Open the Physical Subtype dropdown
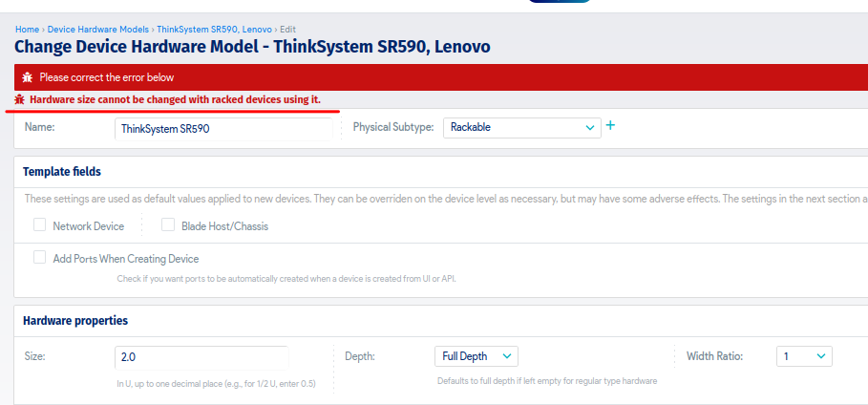The height and width of the screenshot is (405, 868). 522,127
